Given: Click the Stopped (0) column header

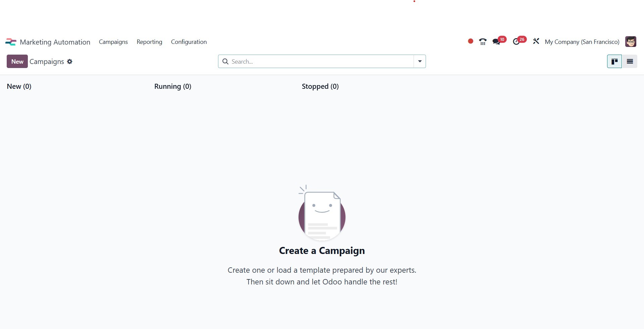Looking at the screenshot, I should pyautogui.click(x=320, y=86).
